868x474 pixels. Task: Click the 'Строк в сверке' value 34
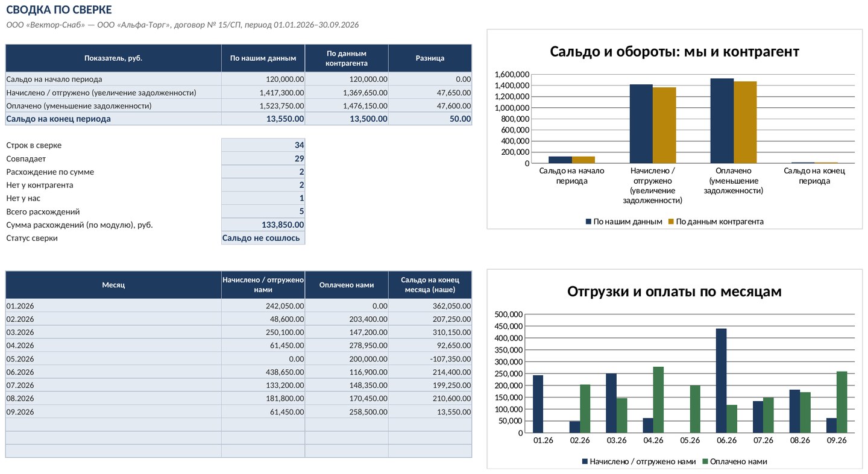pos(263,145)
